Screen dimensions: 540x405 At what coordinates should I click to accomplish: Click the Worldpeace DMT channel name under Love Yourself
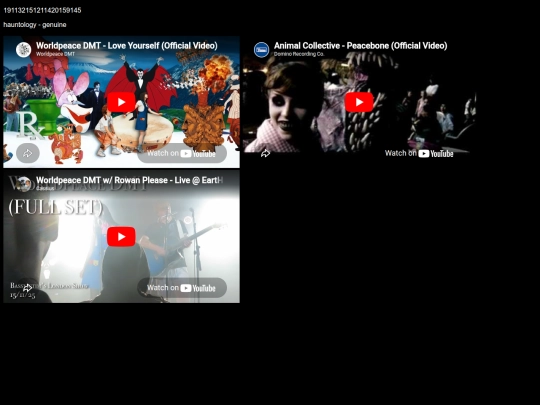point(55,54)
